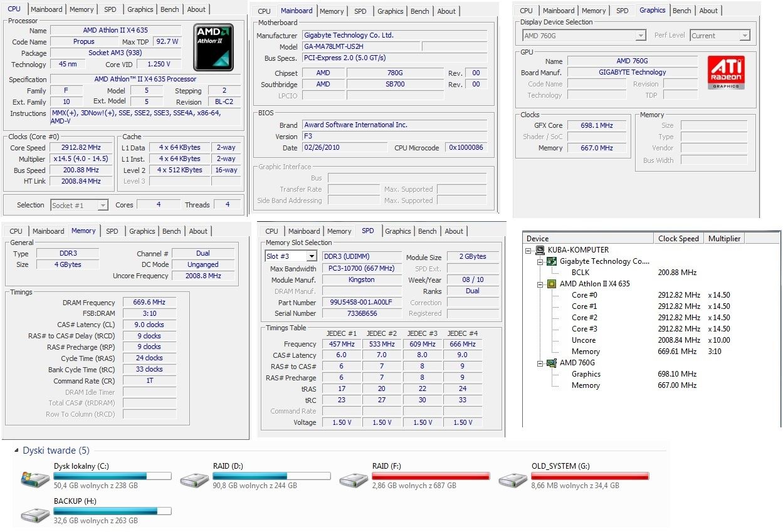Viewport: 783px width, 532px height.
Task: Click the Max Bandwidth value PC3-10700 (667 MHz)
Action: click(362, 269)
